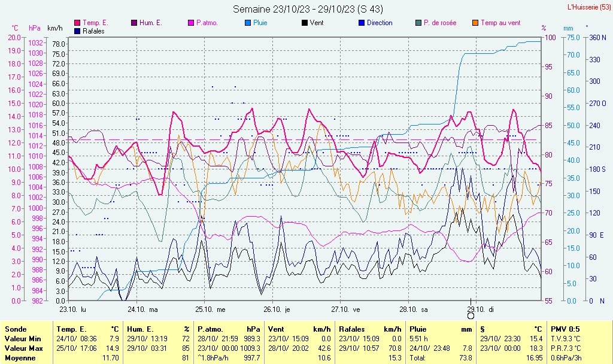
Task: Click the 'PMV 0:5' table header
Action: click(x=565, y=329)
